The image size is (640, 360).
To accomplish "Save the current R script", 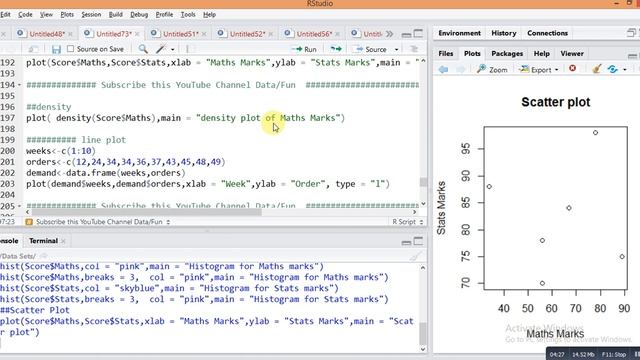I will click(x=56, y=49).
